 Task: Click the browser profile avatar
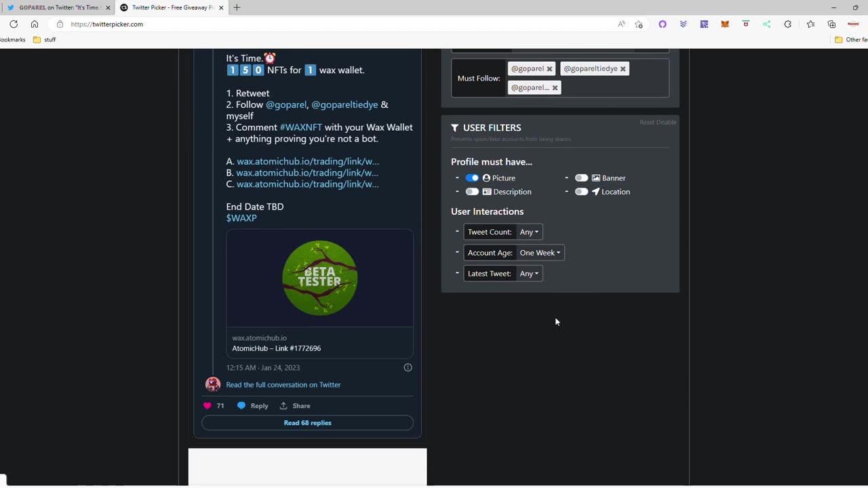854,24
